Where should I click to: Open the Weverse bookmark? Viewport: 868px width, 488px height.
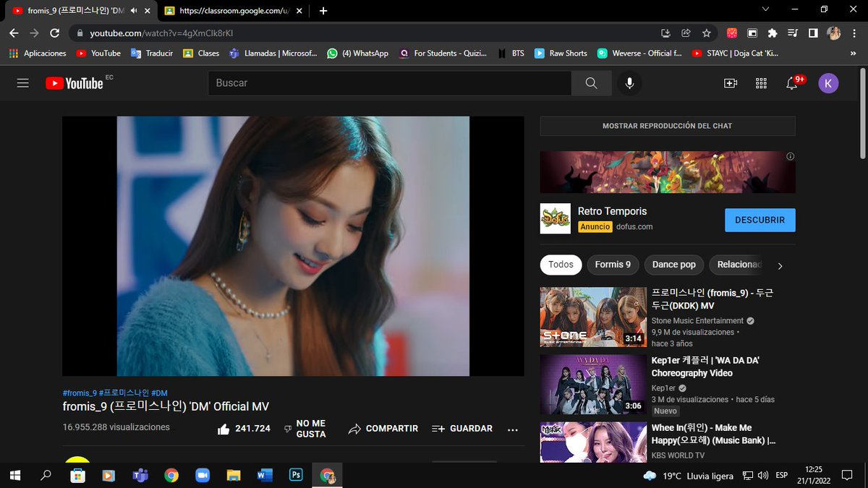point(639,53)
